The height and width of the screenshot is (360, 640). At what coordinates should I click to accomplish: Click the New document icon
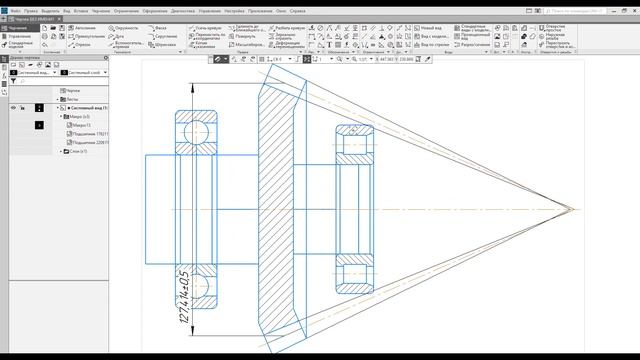click(44, 28)
